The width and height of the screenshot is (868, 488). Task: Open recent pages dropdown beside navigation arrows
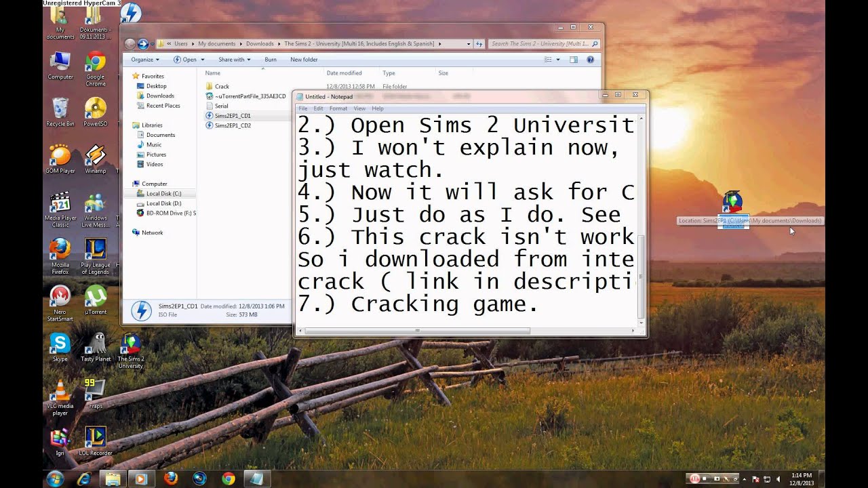point(153,43)
